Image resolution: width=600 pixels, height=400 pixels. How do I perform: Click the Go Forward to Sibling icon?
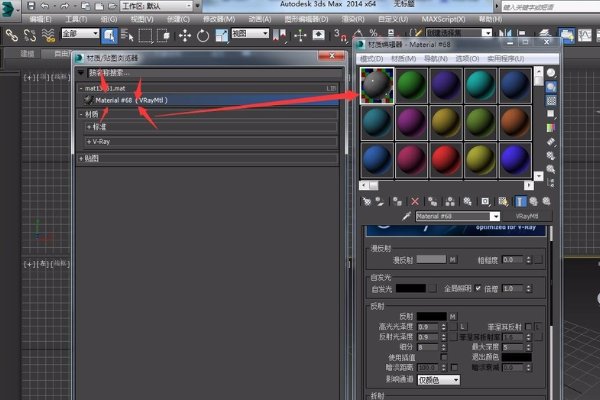(x=546, y=201)
